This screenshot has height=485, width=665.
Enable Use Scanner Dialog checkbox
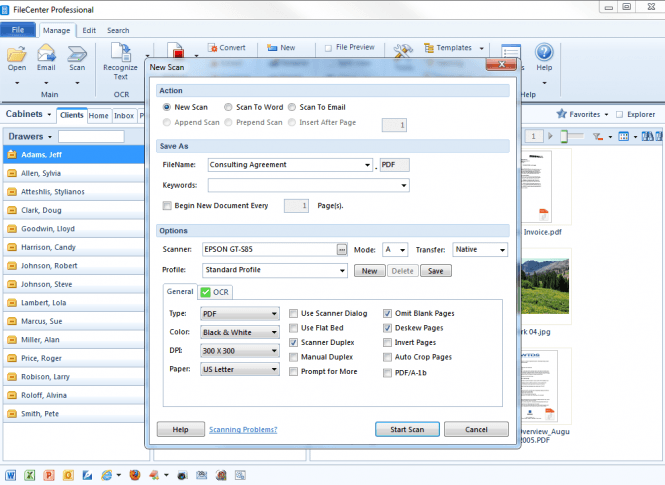click(293, 313)
